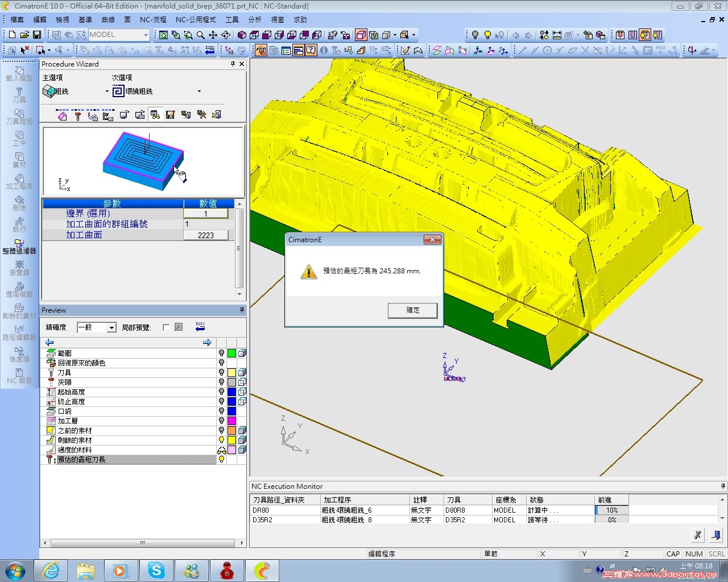Open Skype from the taskbar

click(156, 570)
